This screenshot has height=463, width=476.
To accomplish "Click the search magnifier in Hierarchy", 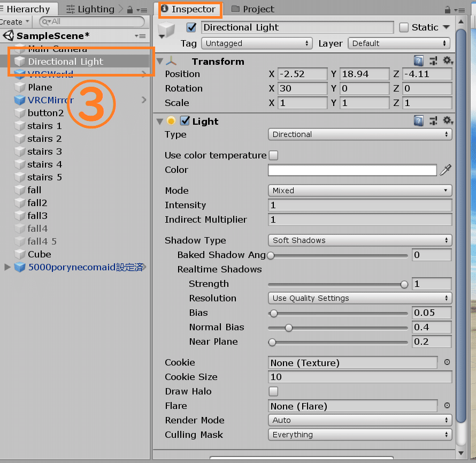I will [46, 22].
